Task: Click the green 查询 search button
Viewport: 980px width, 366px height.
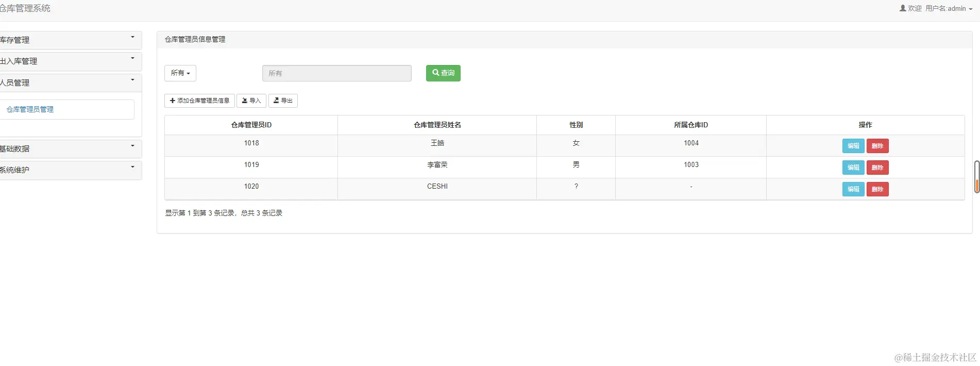Action: [443, 73]
